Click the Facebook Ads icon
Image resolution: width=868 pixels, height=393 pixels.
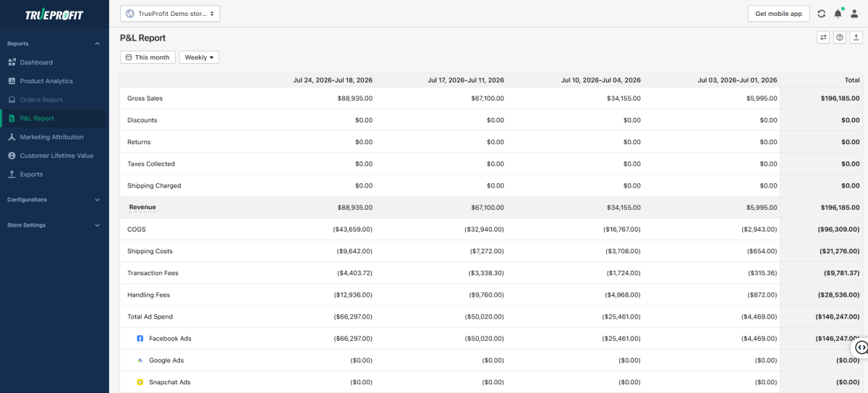click(140, 339)
